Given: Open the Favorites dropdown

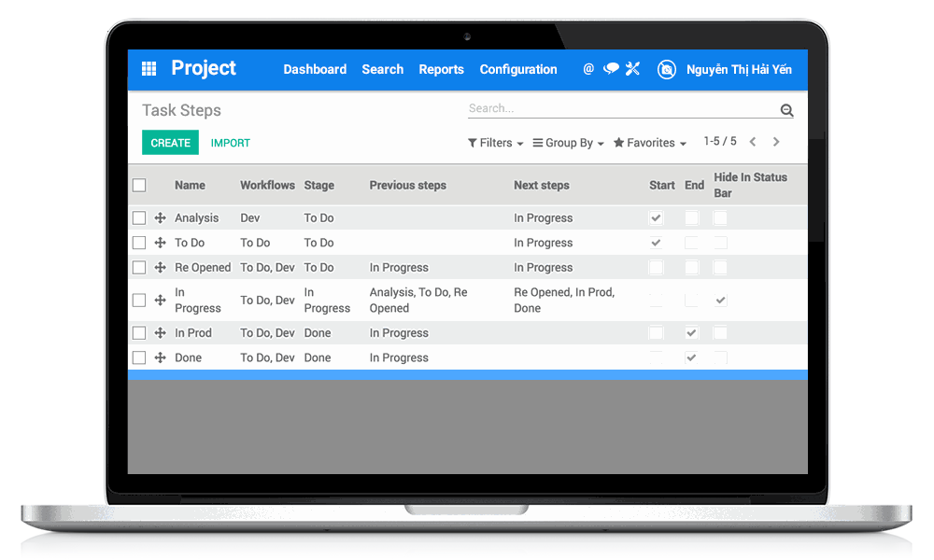Looking at the screenshot, I should click(650, 142).
